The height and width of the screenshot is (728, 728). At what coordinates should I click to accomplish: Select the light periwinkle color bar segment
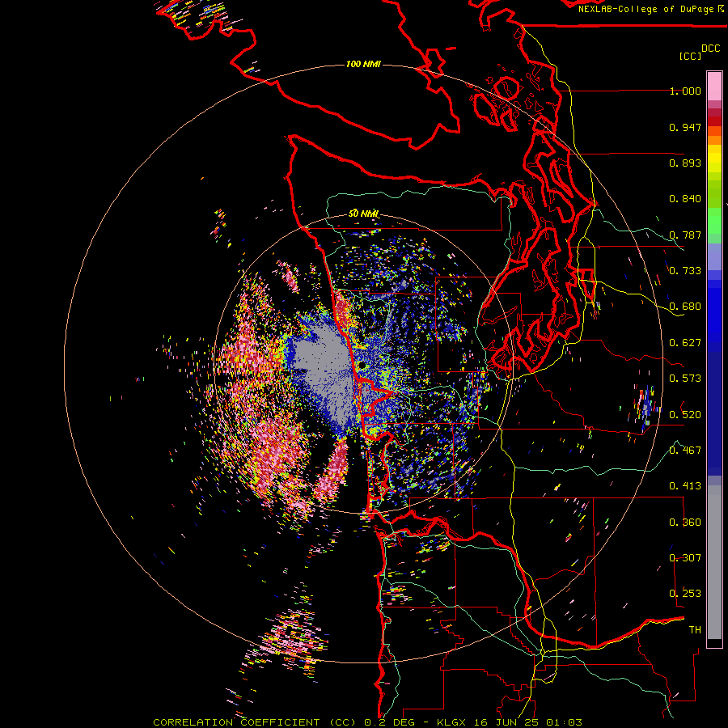[x=714, y=256]
